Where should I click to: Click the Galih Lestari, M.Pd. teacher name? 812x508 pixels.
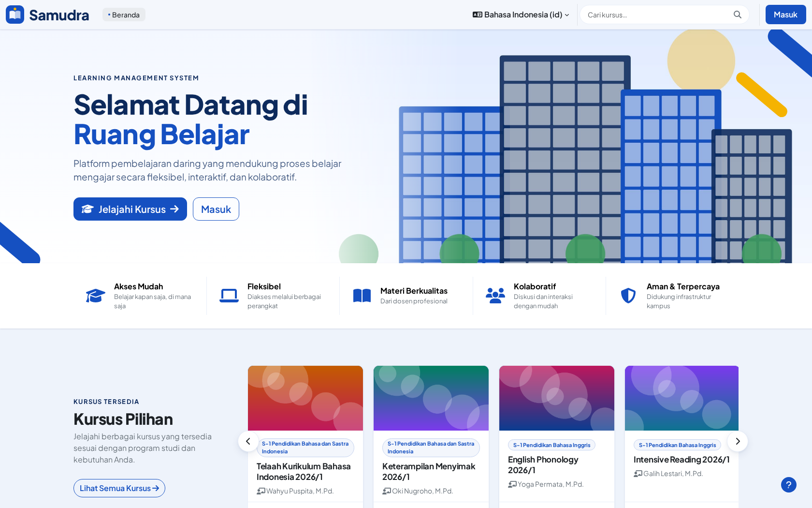(673, 474)
